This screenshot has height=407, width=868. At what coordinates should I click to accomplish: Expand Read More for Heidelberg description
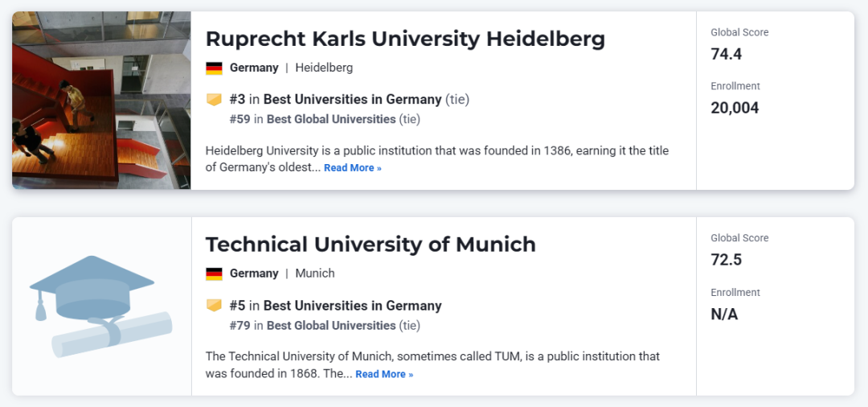coord(352,168)
